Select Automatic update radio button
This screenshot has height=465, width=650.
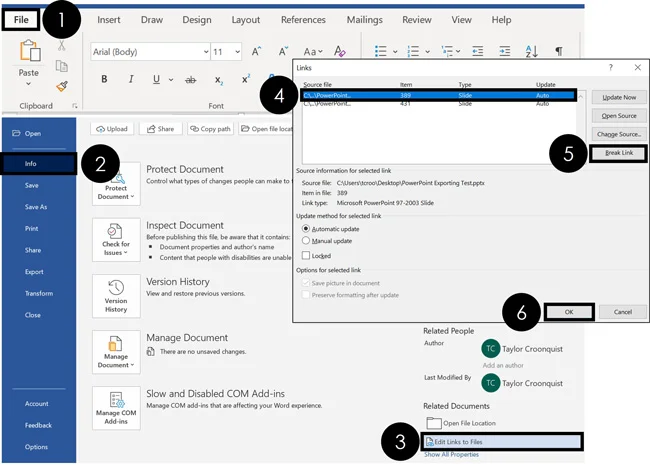tap(306, 228)
